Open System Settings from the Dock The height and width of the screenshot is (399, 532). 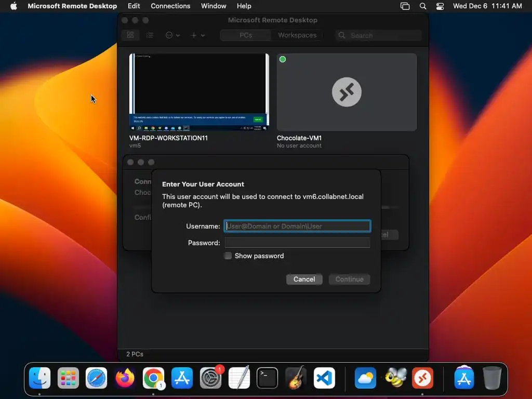pyautogui.click(x=210, y=378)
